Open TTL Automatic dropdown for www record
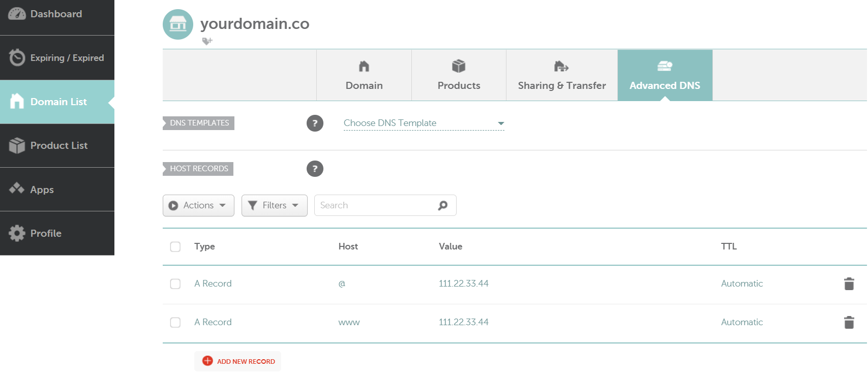Image resolution: width=868 pixels, height=377 pixels. [742, 322]
